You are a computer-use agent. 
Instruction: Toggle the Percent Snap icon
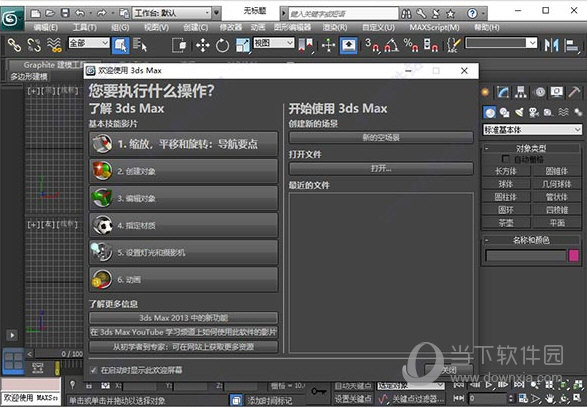click(x=411, y=45)
